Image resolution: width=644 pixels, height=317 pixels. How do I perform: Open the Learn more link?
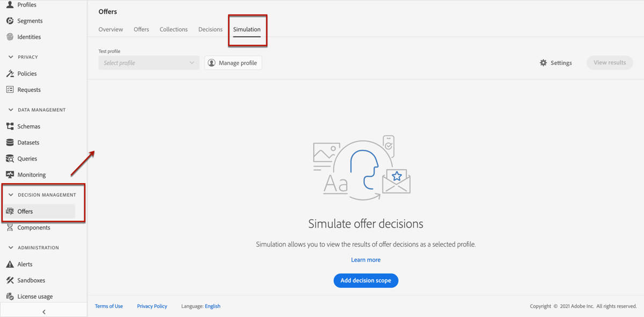tap(365, 260)
